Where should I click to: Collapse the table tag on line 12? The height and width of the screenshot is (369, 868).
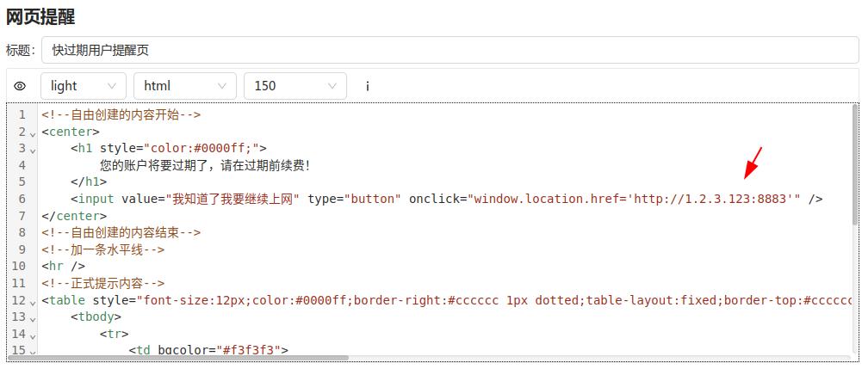click(x=32, y=301)
